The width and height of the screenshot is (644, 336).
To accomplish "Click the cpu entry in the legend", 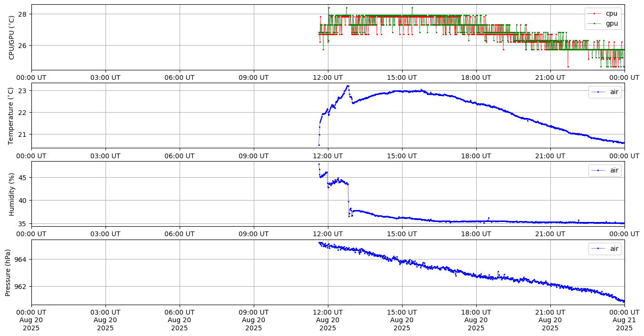I will (x=603, y=13).
